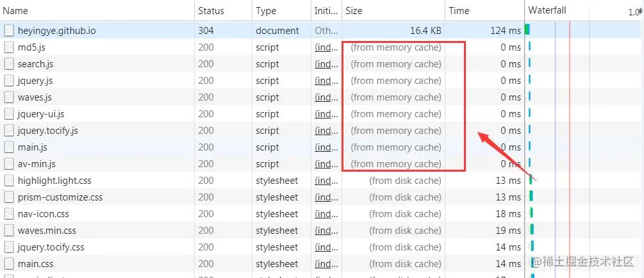Click the file icon beside search.js
Image resolution: width=644 pixels, height=278 pixels.
[x=8, y=64]
